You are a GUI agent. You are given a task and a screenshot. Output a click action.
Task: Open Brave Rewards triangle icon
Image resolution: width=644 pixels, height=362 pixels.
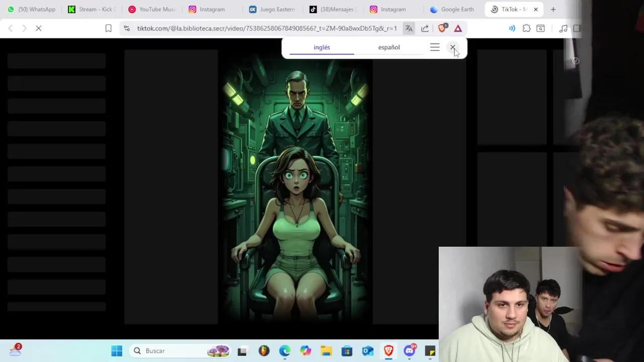tap(458, 29)
